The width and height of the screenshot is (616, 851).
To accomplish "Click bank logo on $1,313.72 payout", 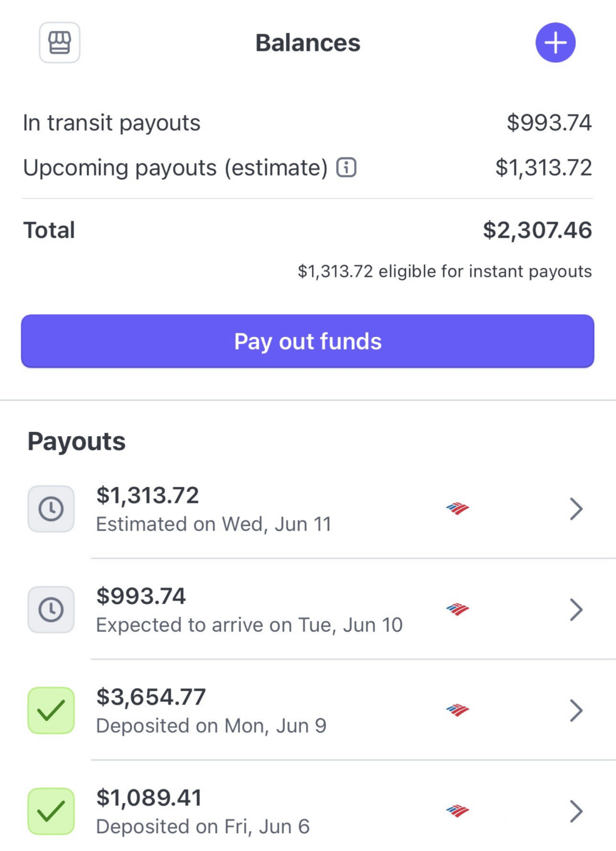I will (458, 508).
